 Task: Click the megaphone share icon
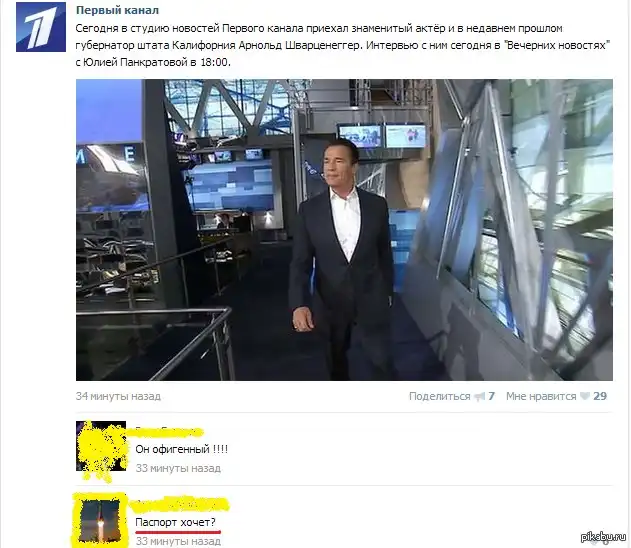479,397
